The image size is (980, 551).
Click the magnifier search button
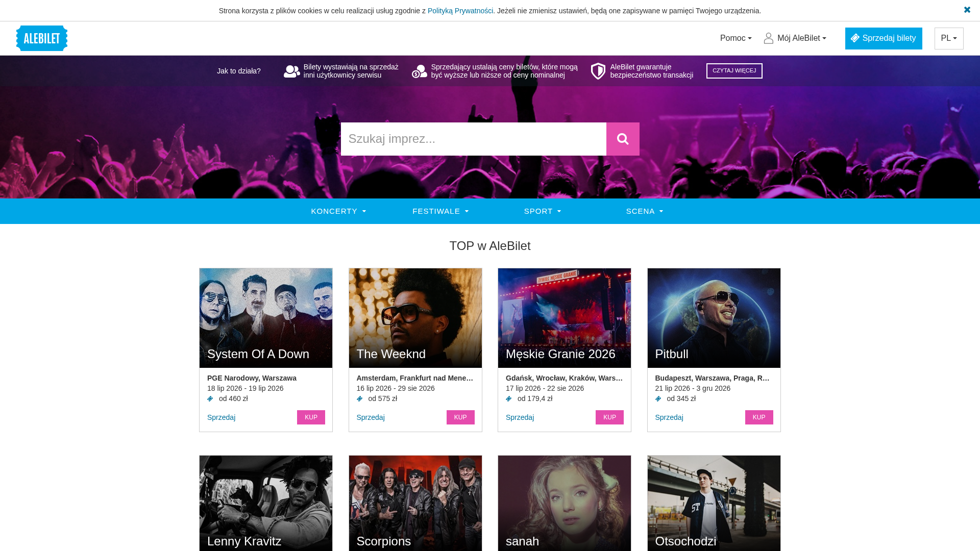point(623,139)
